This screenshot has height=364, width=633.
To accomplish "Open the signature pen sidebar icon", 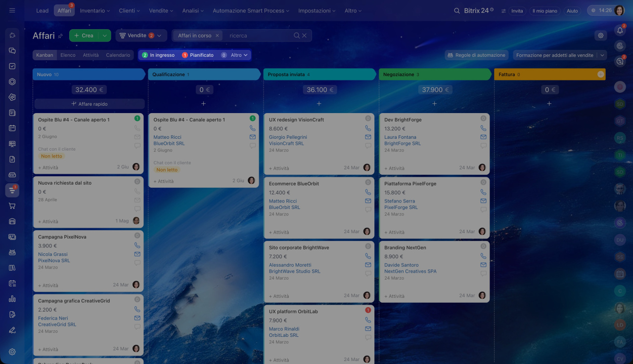I will point(12,330).
